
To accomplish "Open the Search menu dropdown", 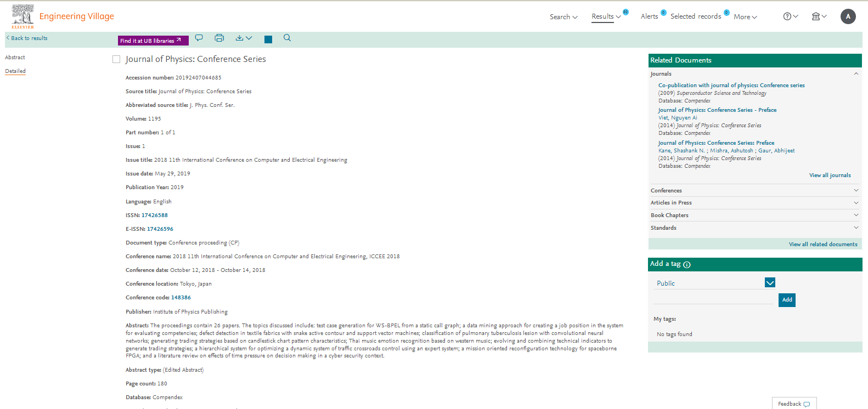I will click(563, 17).
